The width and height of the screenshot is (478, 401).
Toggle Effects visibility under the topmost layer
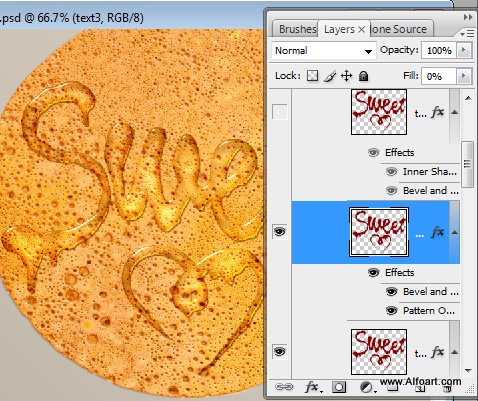(x=373, y=153)
